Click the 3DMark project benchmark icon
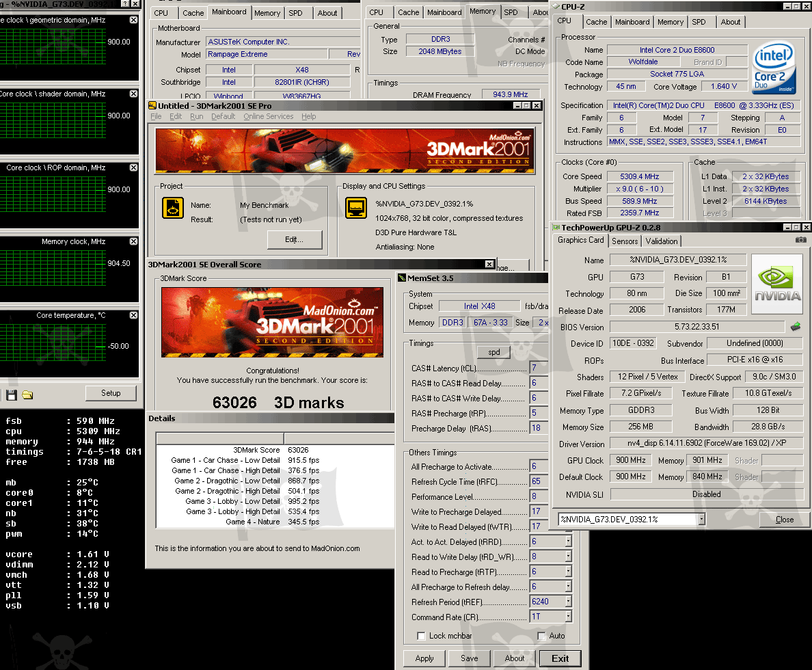812x670 pixels. coord(172,209)
